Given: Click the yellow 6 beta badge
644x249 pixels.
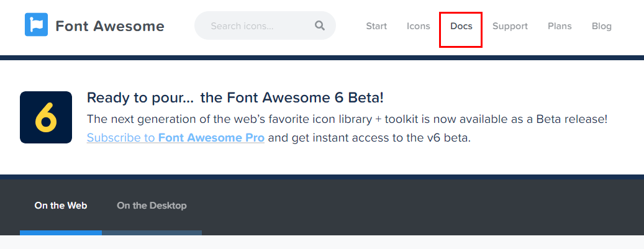Looking at the screenshot, I should [x=46, y=117].
